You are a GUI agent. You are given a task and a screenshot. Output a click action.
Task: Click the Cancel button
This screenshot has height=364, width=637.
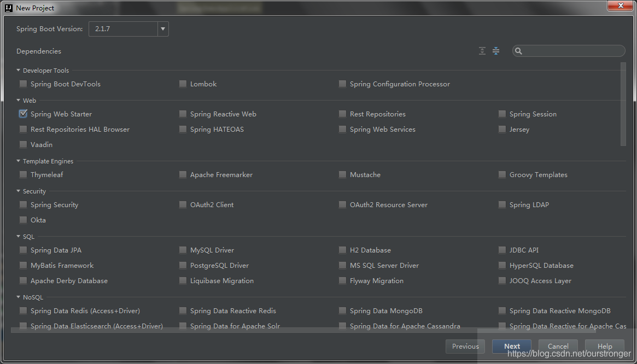[x=558, y=347]
